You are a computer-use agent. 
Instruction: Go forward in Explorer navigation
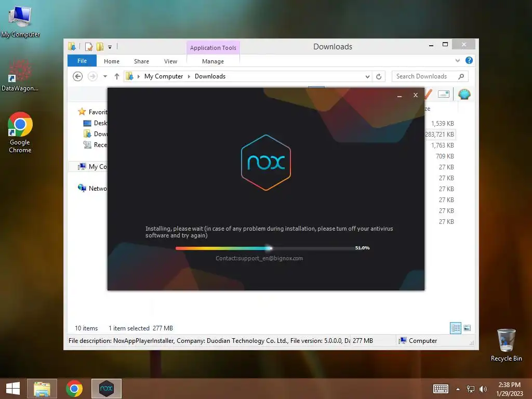pos(92,76)
